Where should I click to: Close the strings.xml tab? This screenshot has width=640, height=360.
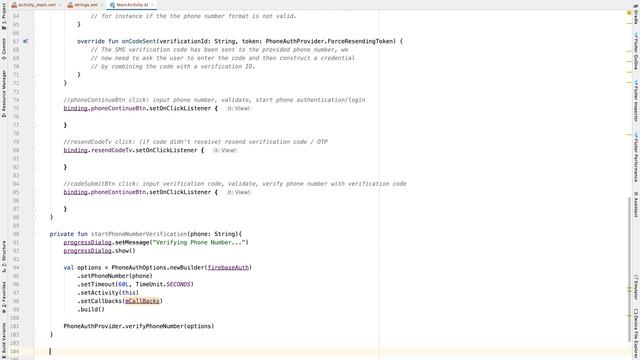(102, 5)
